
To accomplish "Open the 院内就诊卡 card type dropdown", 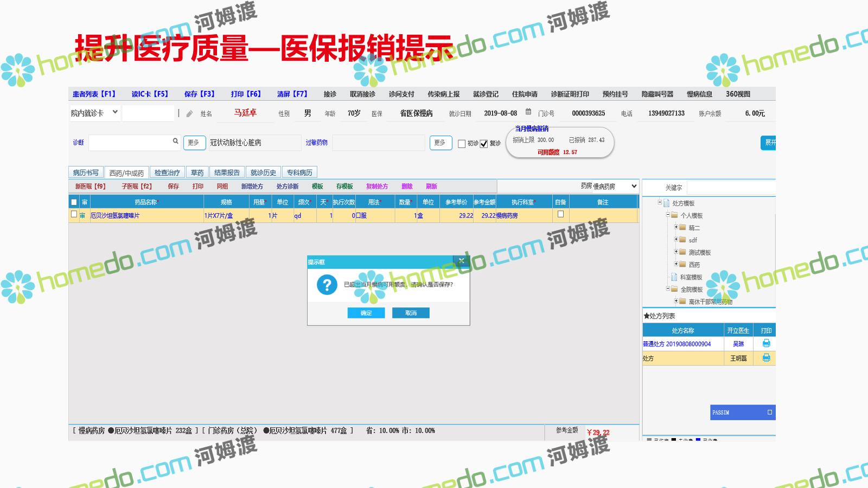I will coord(115,112).
